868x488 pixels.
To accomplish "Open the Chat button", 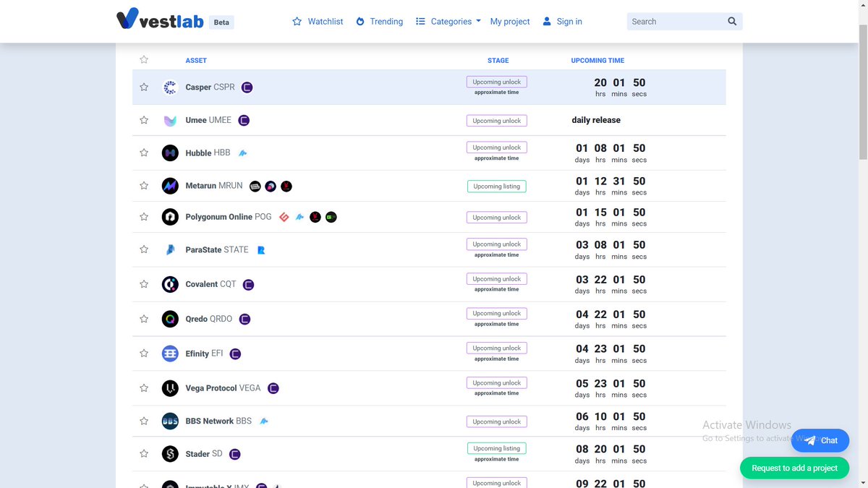I will tap(820, 440).
